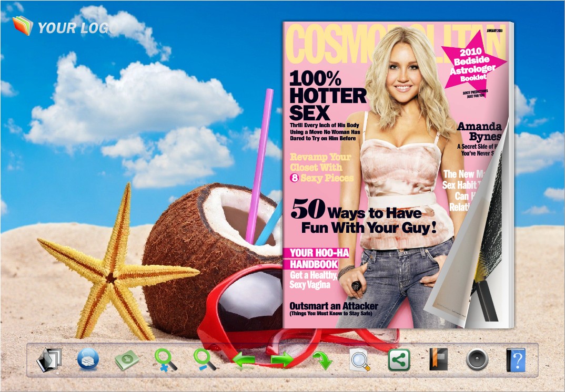The image size is (565, 392).
Task: Go to previous page with left arrow
Action: [244, 360]
